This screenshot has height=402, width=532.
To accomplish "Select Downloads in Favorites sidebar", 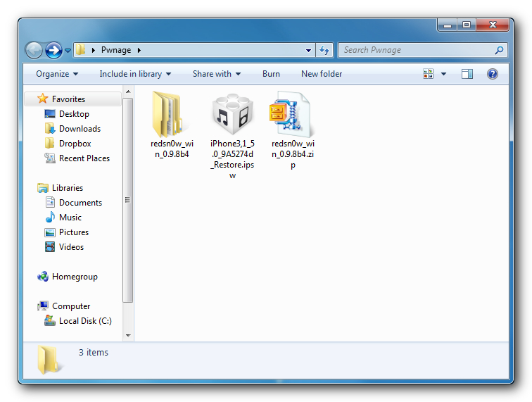I will 80,129.
